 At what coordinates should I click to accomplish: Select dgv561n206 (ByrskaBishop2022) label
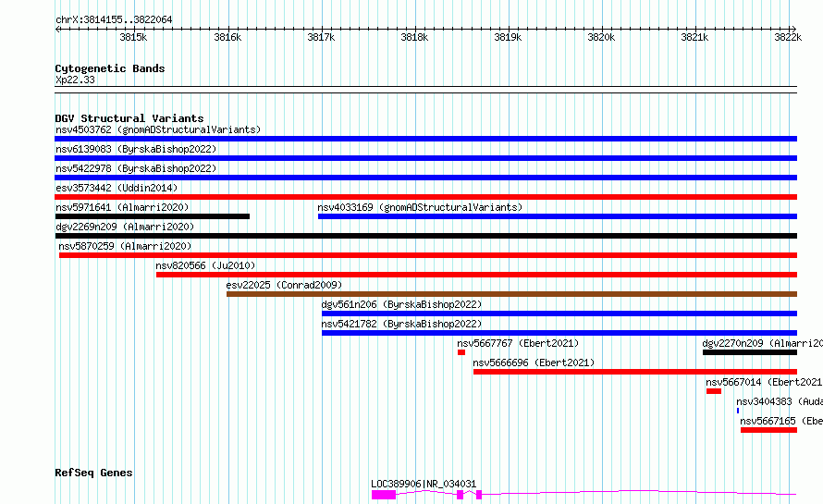point(401,304)
